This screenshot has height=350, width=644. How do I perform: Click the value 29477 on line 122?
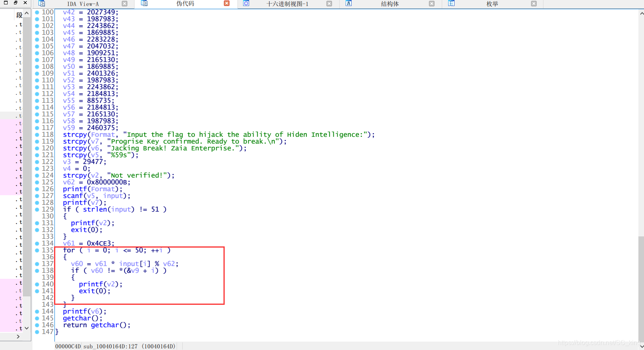[93, 162]
